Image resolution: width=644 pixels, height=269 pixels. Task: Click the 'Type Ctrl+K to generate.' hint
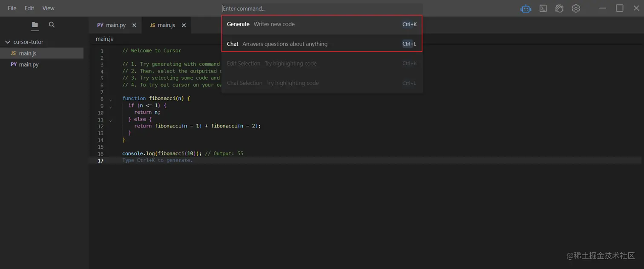(158, 160)
